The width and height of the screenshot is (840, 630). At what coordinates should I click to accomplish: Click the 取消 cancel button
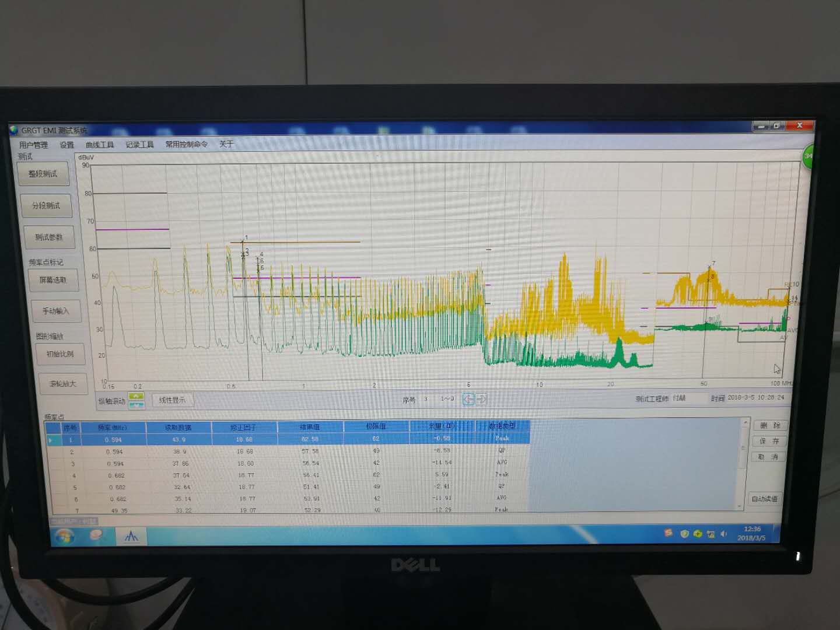point(769,457)
